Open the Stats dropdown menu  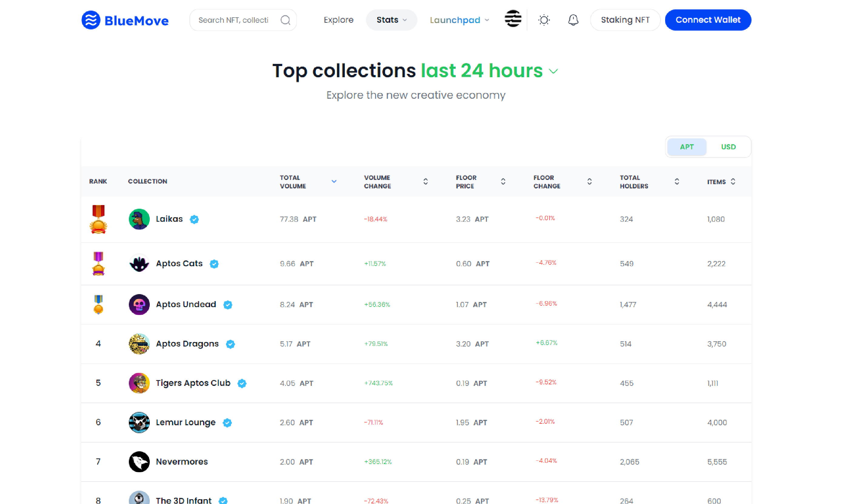click(x=392, y=20)
